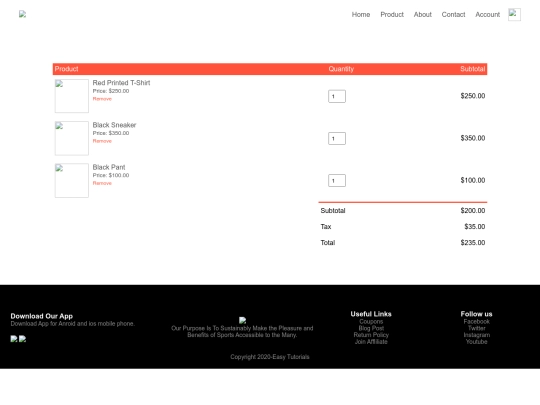Open the cart icon beside Account
The image size is (540, 405).
[514, 14]
